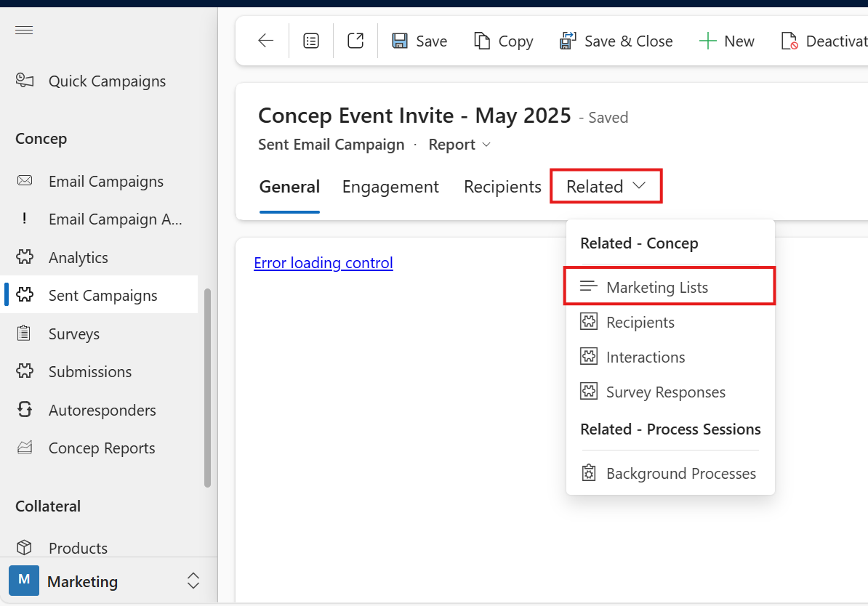Open record in a new window
The width and height of the screenshot is (868, 606).
click(x=355, y=41)
